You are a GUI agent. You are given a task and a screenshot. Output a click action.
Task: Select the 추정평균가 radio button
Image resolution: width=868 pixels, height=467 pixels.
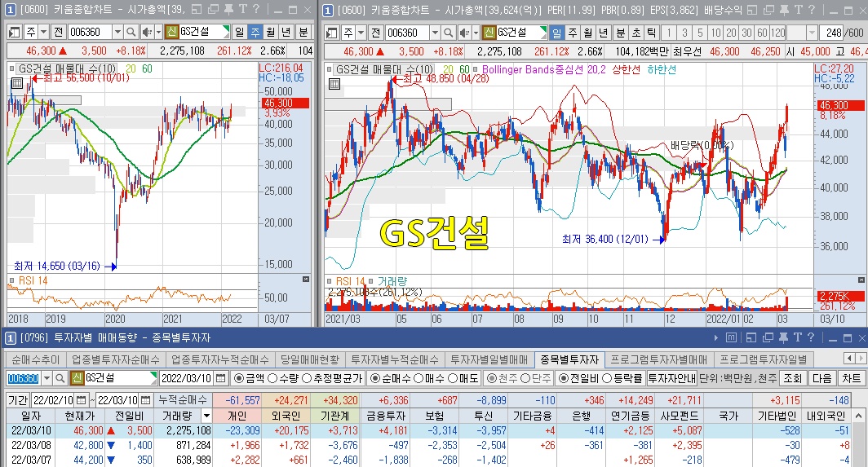(306, 378)
